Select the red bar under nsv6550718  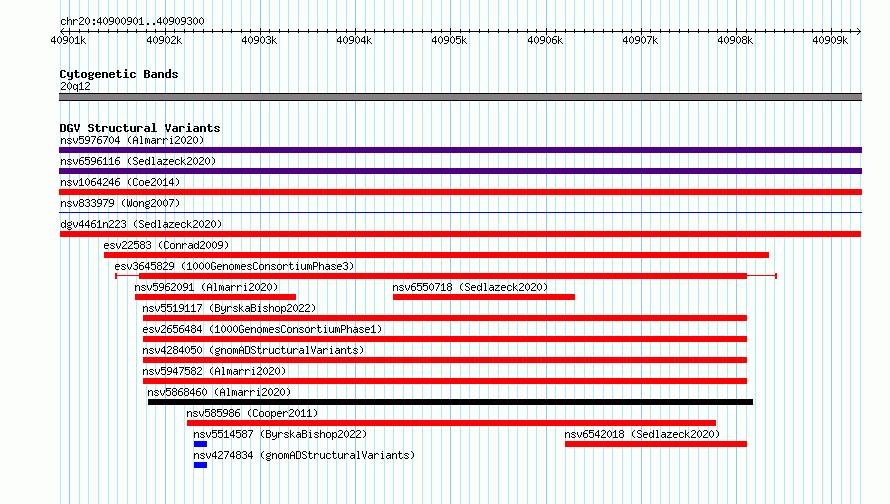pyautogui.click(x=484, y=297)
